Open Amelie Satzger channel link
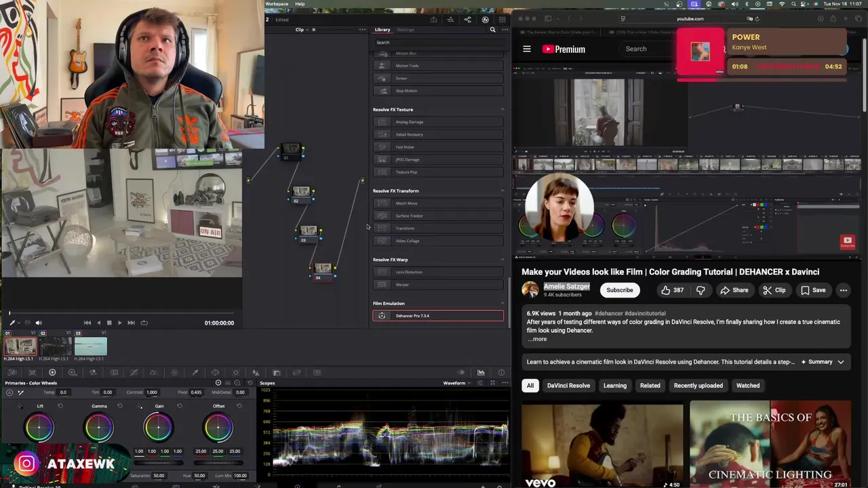The width and height of the screenshot is (868, 488). tap(567, 287)
